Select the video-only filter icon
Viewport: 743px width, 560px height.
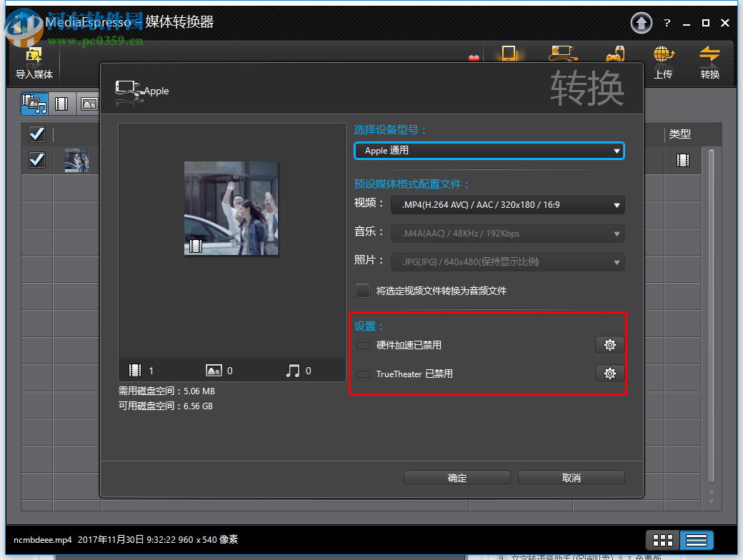61,103
